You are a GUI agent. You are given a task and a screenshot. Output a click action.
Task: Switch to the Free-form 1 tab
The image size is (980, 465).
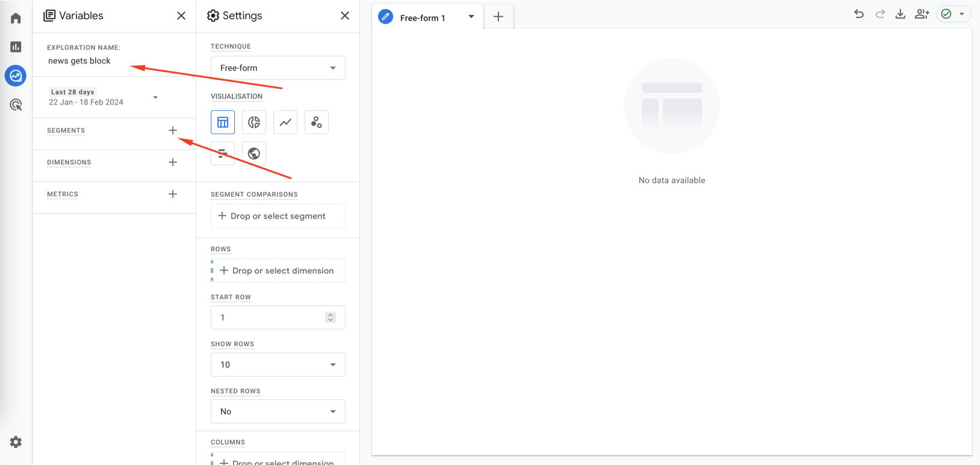point(423,18)
